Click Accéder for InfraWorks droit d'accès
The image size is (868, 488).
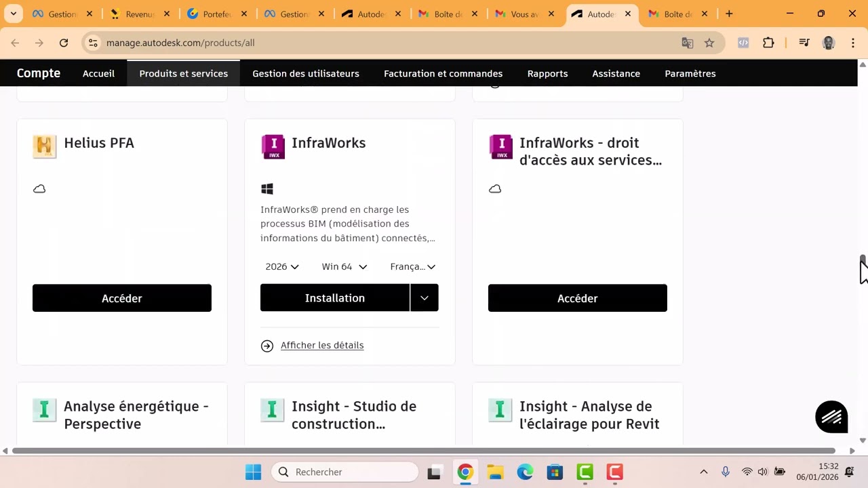pos(578,298)
